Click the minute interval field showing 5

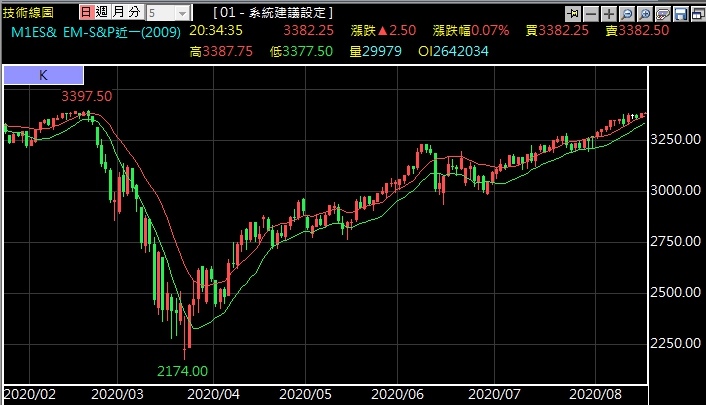[x=160, y=13]
